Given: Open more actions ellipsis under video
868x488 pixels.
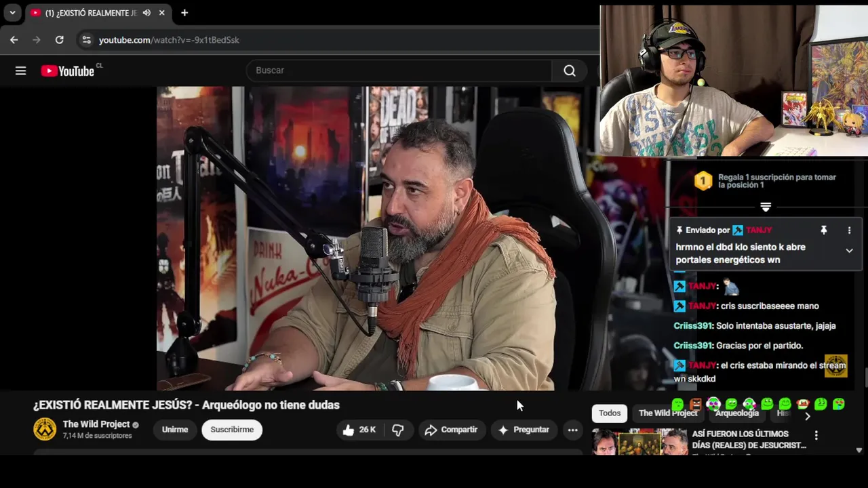Looking at the screenshot, I should click(x=572, y=430).
